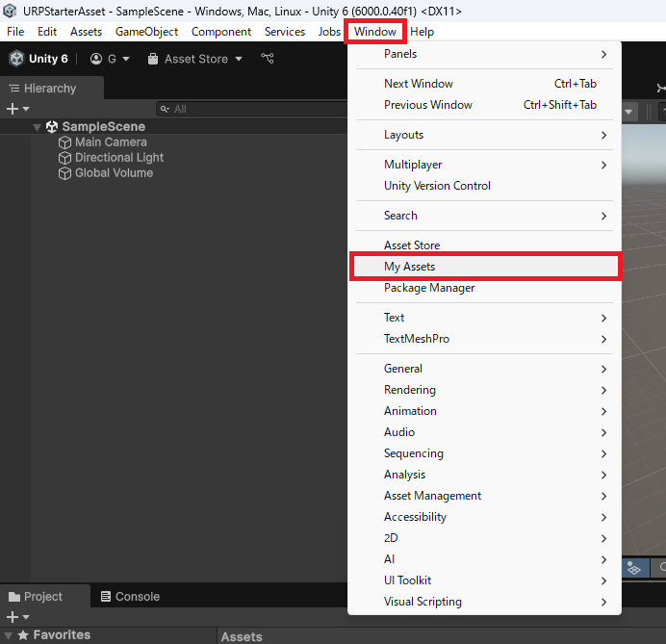Open the Component menu
Image resolution: width=666 pixels, height=644 pixels.
220,32
